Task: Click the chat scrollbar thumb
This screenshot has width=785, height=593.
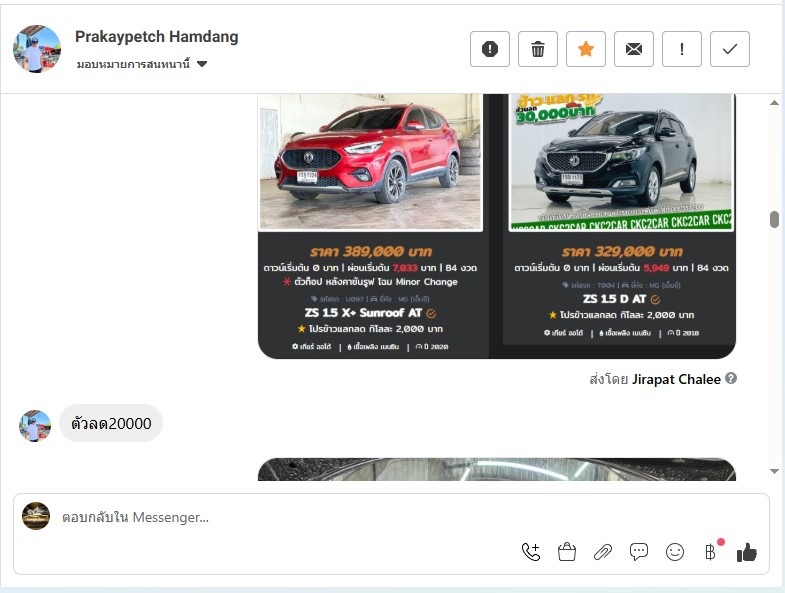Action: pyautogui.click(x=774, y=219)
